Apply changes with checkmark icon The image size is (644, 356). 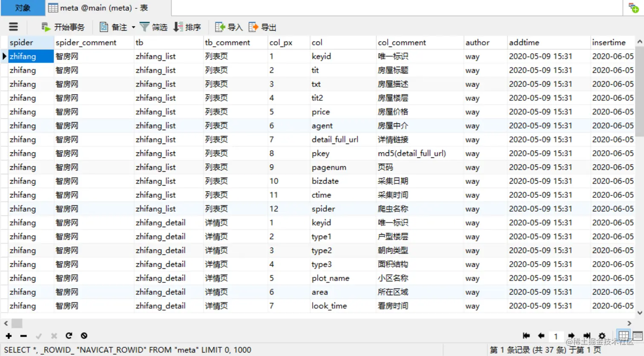[x=39, y=336]
